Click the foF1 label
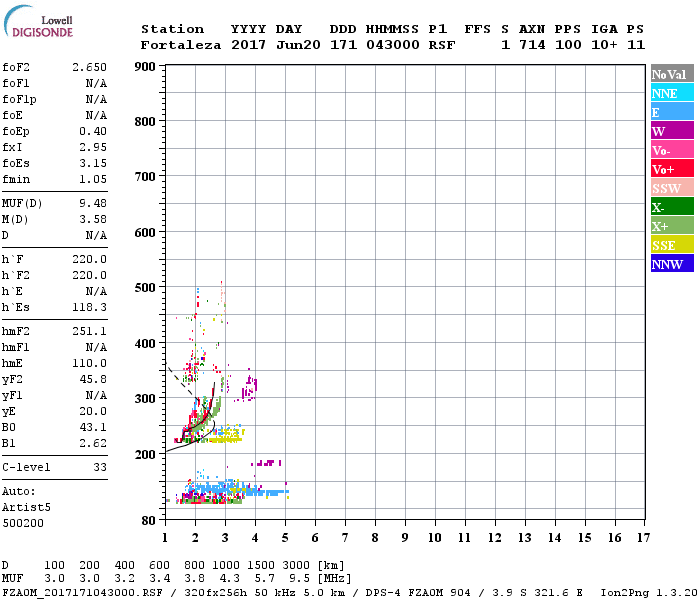Screen dimensions: 700x600 16,83
